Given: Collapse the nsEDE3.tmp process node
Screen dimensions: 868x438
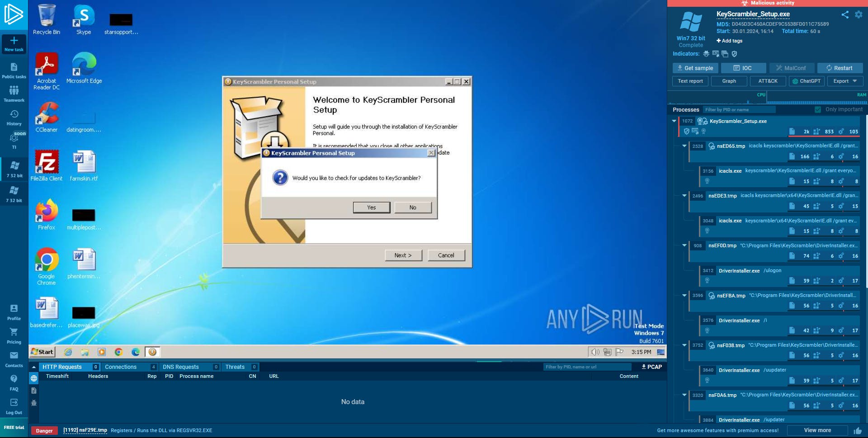Looking at the screenshot, I should coord(684,196).
